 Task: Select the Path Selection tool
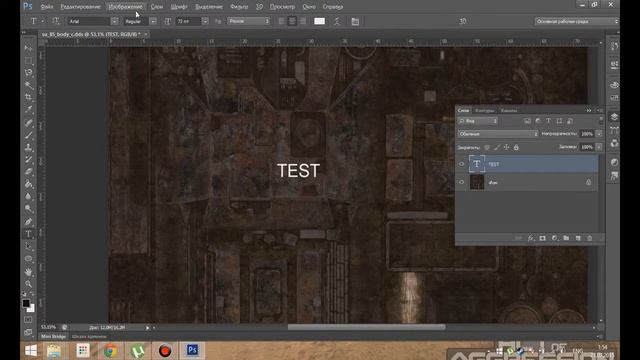(28, 246)
